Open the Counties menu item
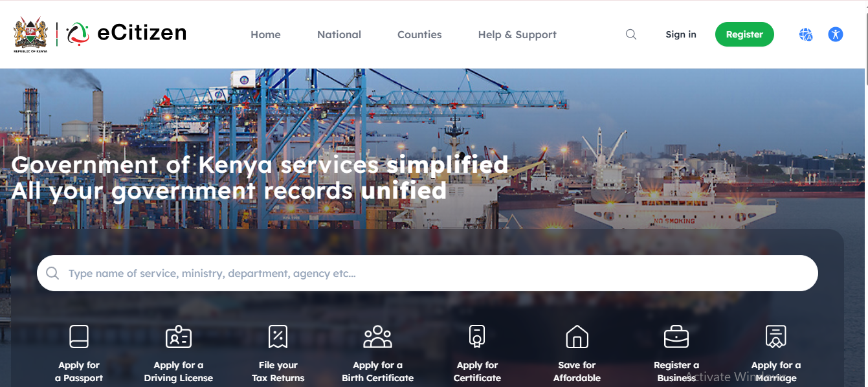 click(x=419, y=35)
